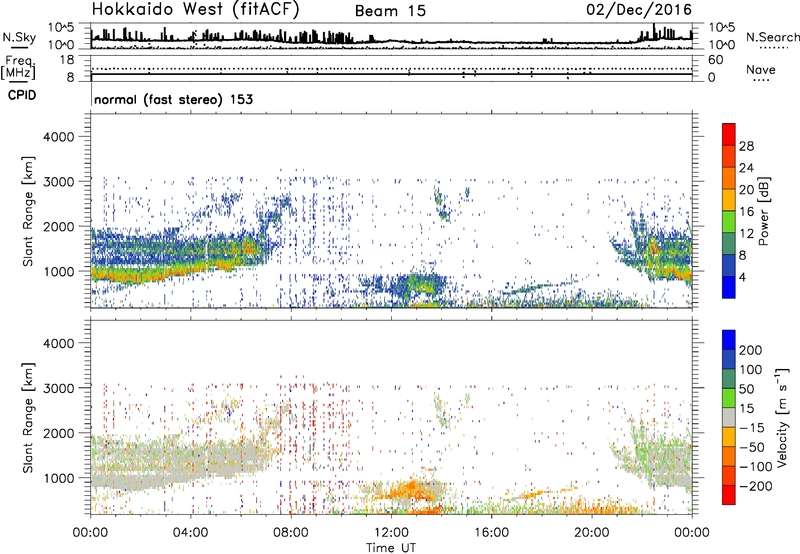Click the '1000' tick on the power panel axis
This screenshot has width=800, height=554.
[58, 271]
